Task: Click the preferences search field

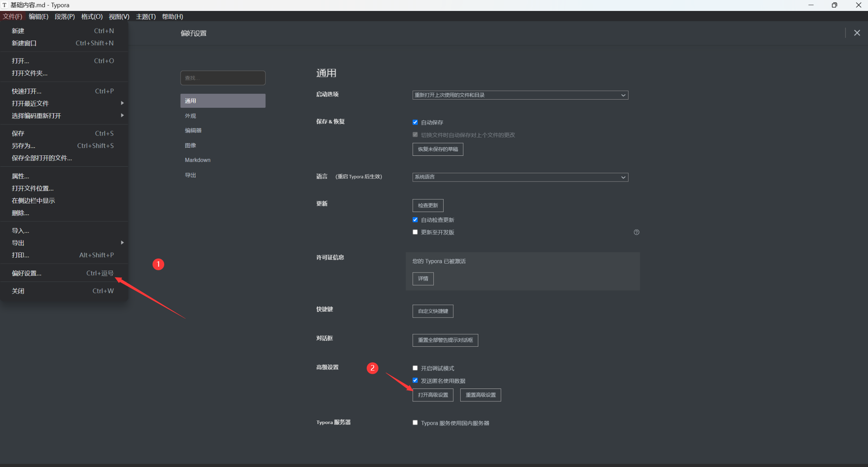Action: coord(223,78)
